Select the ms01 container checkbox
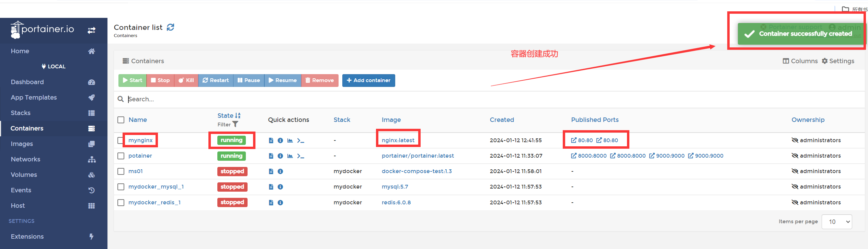The height and width of the screenshot is (249, 868). pos(121,171)
